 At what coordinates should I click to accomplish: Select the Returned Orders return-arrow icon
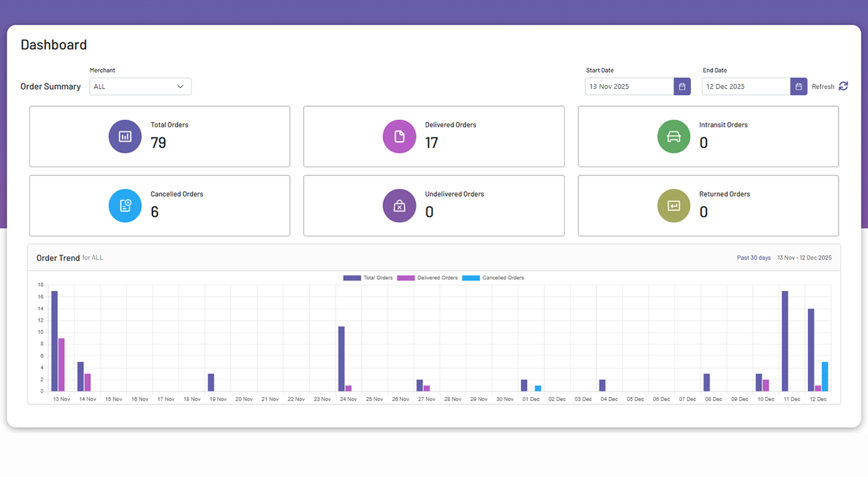(x=674, y=206)
